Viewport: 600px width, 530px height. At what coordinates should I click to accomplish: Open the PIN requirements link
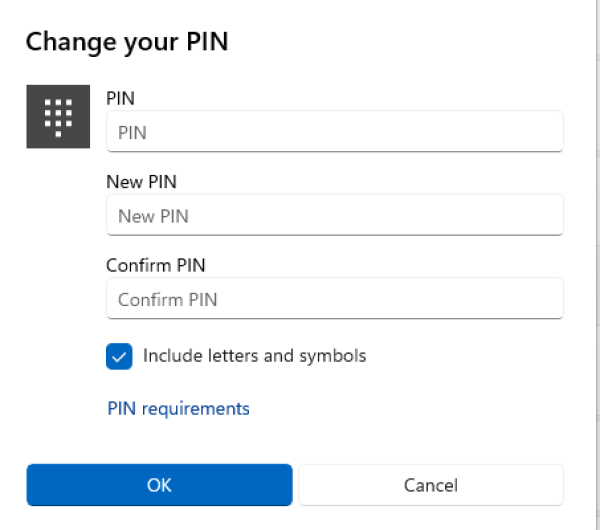(x=178, y=409)
